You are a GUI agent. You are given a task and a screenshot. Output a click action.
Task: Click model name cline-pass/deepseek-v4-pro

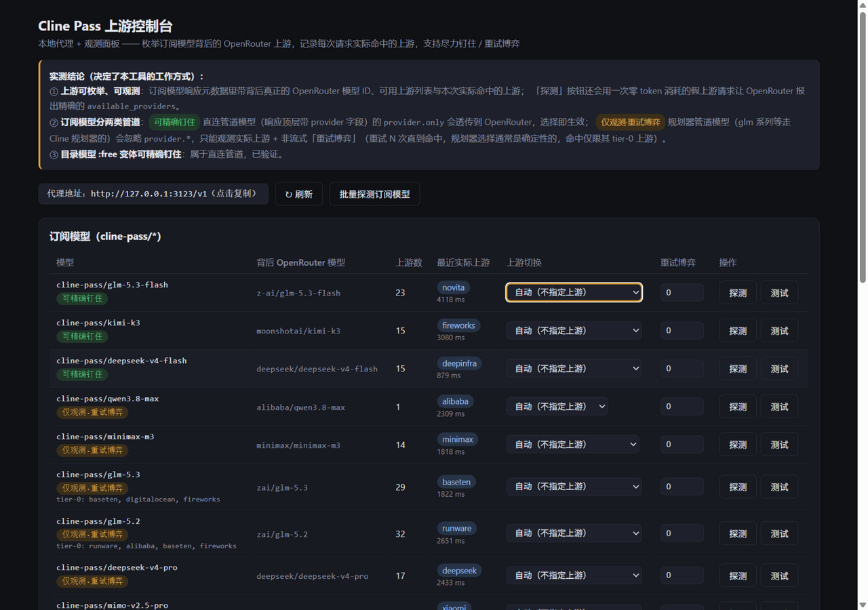[117, 567]
